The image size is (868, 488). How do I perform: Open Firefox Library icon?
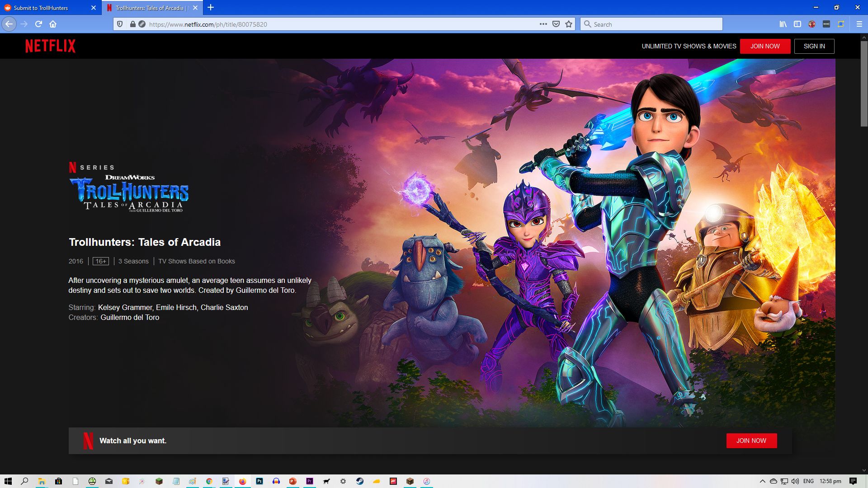coord(783,24)
